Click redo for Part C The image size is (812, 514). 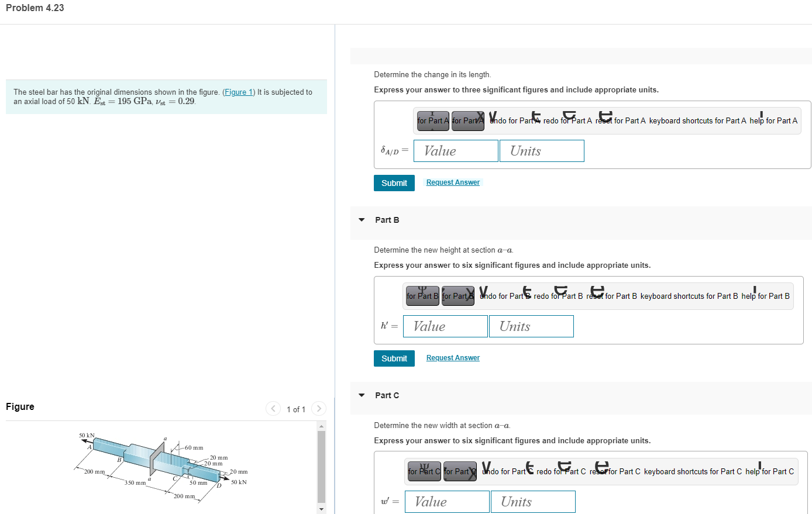coord(561,472)
